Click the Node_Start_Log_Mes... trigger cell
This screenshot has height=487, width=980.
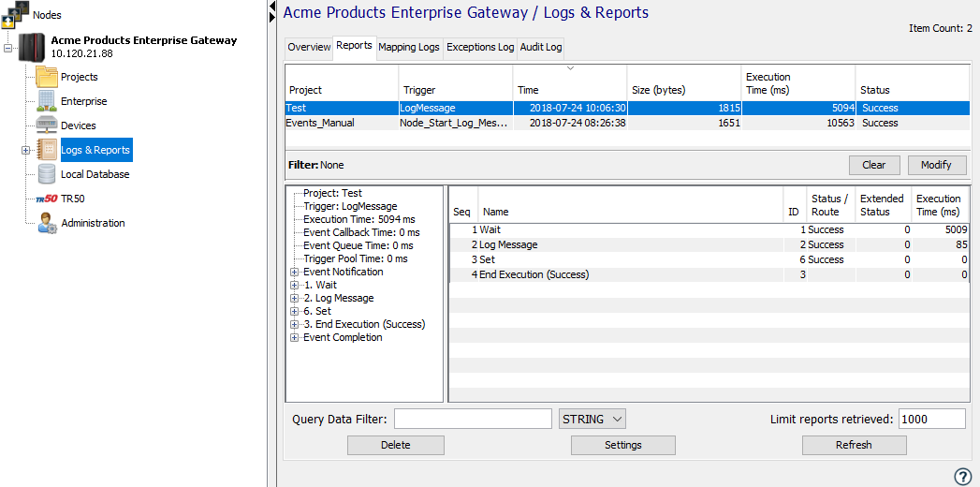pos(456,124)
